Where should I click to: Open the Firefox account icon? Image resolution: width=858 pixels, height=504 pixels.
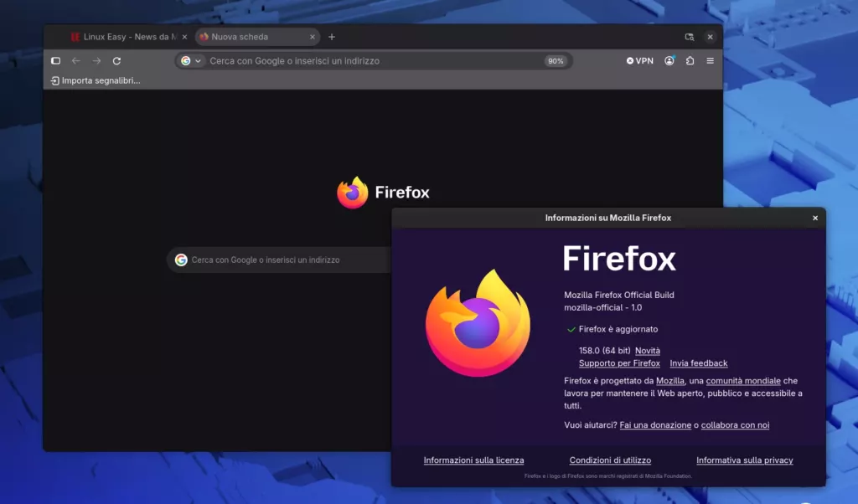tap(669, 60)
